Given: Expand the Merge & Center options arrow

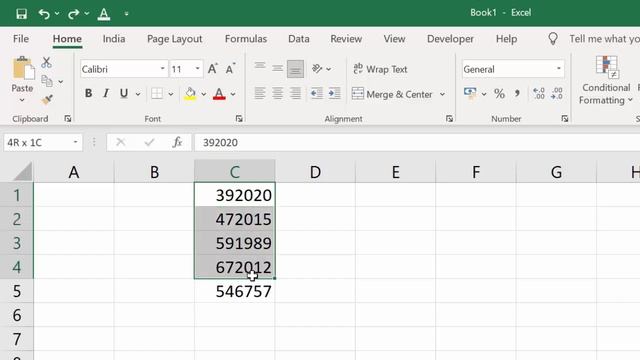Looking at the screenshot, I should [x=442, y=94].
